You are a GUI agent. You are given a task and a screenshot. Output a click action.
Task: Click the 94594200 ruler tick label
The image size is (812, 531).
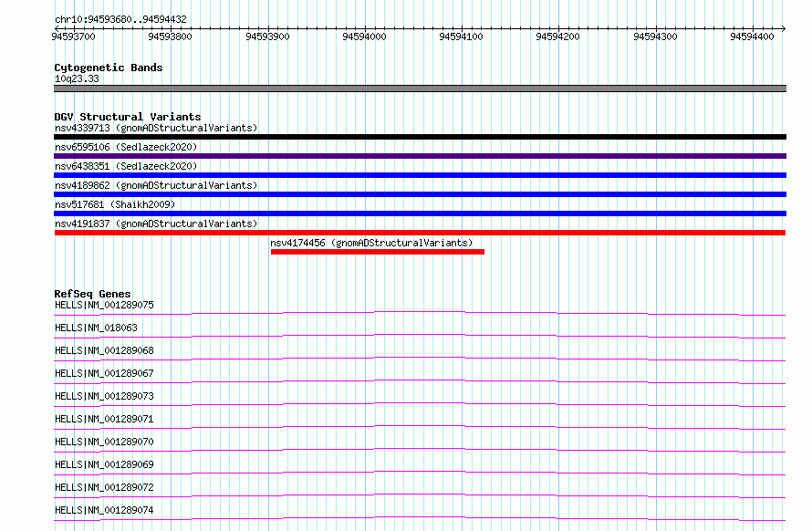[557, 36]
